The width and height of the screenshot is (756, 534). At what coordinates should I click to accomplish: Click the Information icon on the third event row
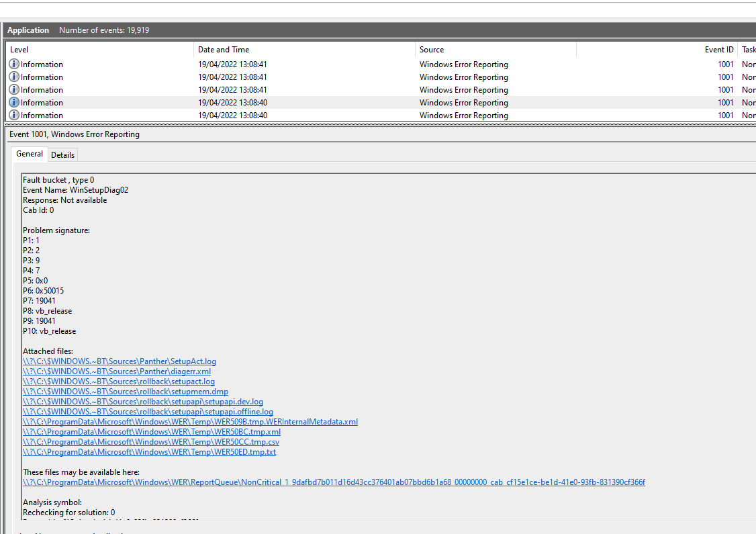click(14, 89)
